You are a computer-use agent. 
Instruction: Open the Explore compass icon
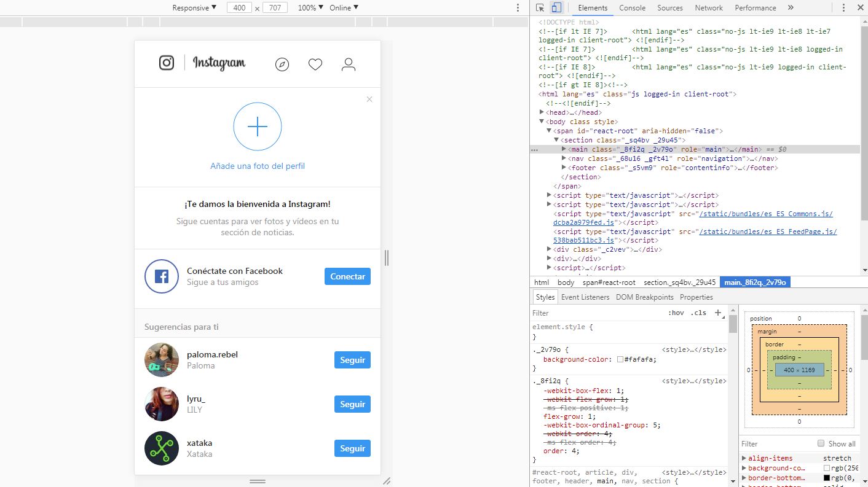[x=282, y=64]
